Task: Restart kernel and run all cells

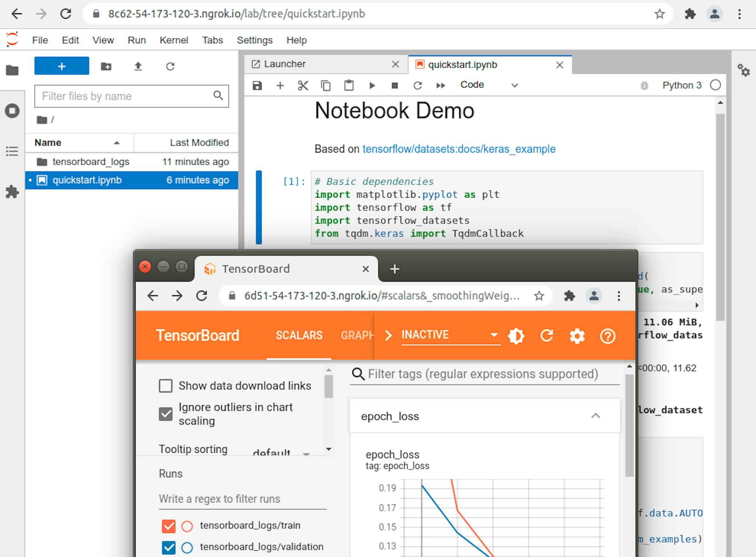Action: pos(440,86)
